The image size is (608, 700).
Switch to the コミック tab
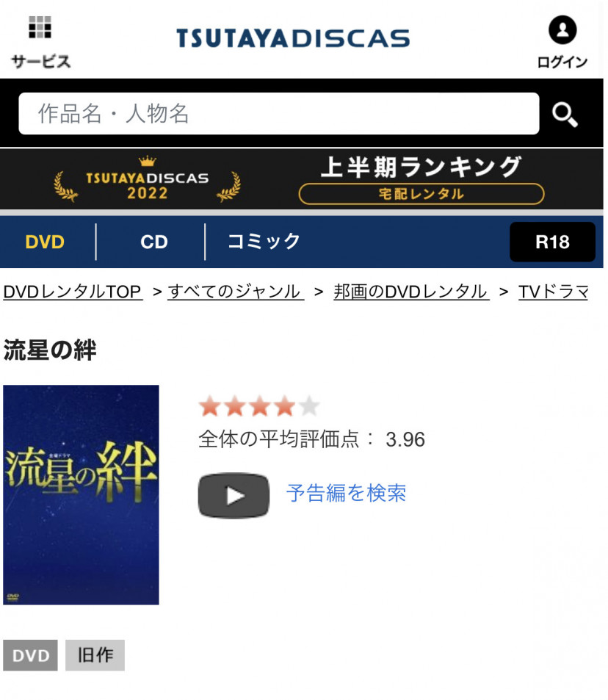pos(264,242)
